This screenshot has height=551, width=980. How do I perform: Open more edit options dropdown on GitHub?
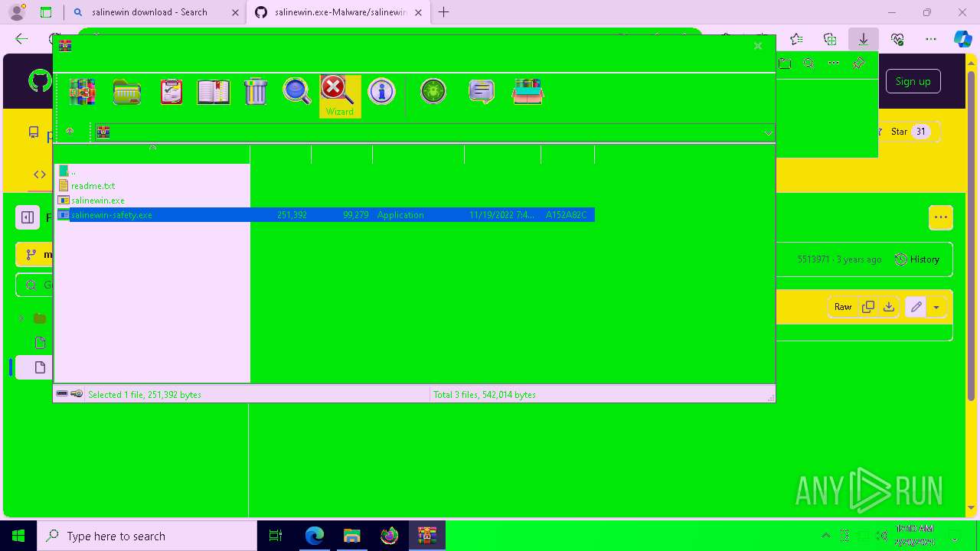click(x=936, y=307)
